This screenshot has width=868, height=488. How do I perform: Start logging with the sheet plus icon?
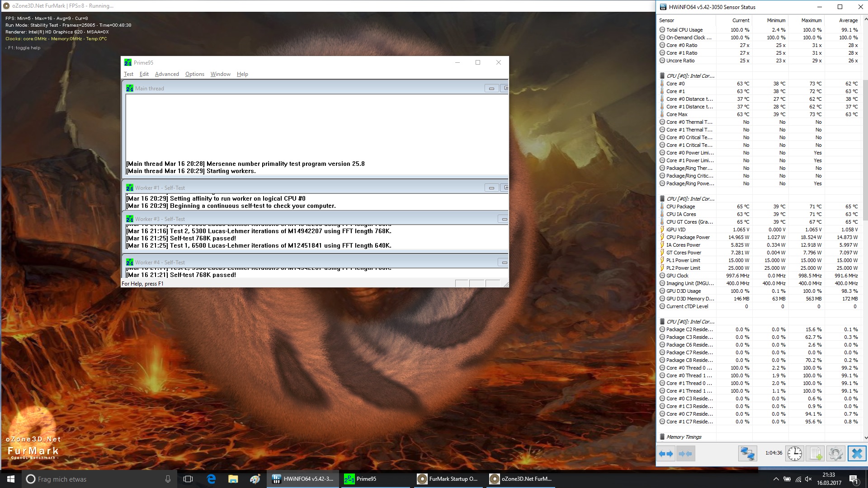tap(815, 453)
